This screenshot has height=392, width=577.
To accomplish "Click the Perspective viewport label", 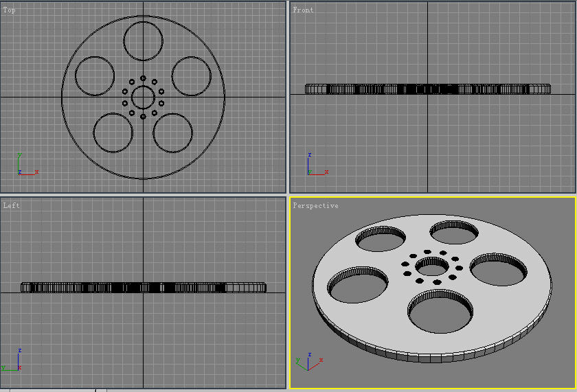I will point(315,205).
